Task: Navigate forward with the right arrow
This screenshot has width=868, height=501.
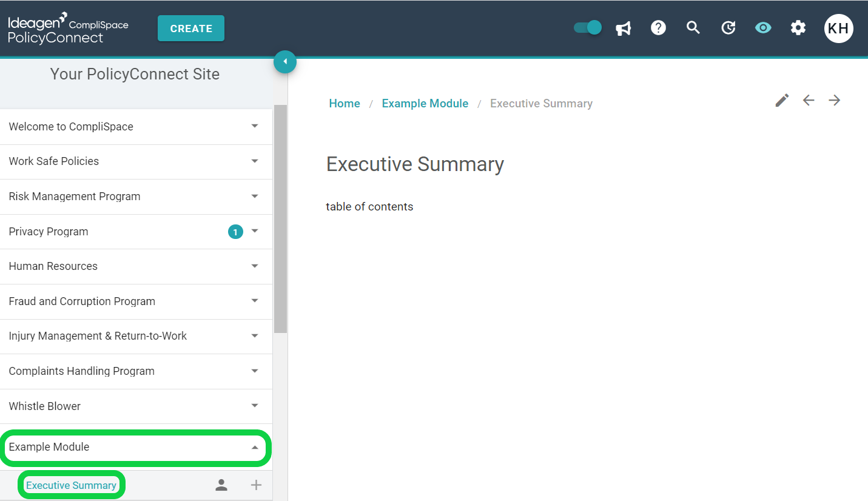Action: (835, 100)
